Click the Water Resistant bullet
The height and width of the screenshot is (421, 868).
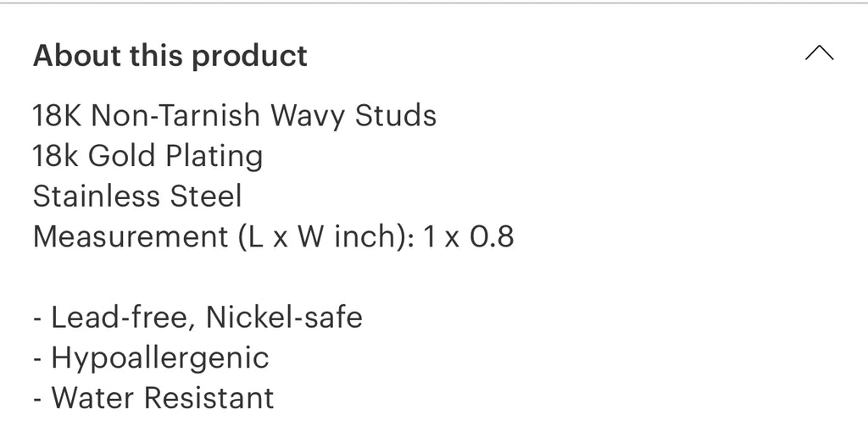click(x=153, y=398)
